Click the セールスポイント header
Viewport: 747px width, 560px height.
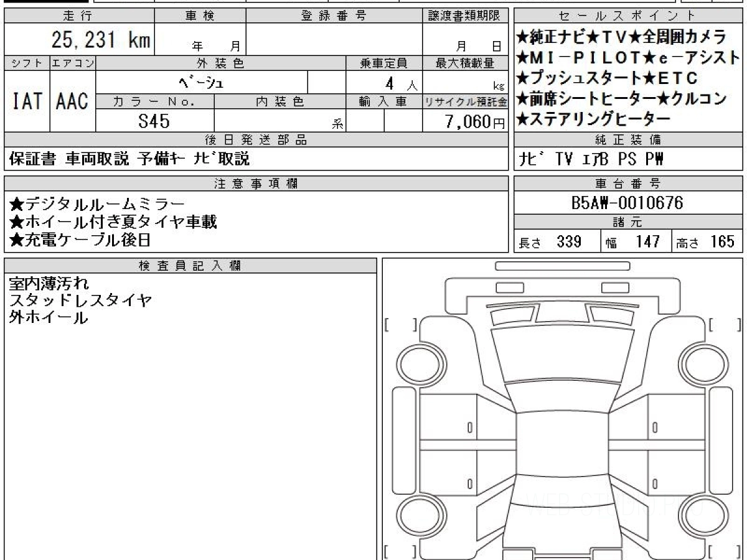629,16
